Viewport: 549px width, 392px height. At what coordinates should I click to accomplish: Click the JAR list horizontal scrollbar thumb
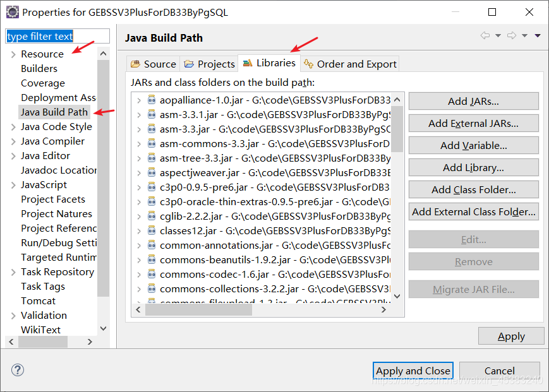pos(198,309)
